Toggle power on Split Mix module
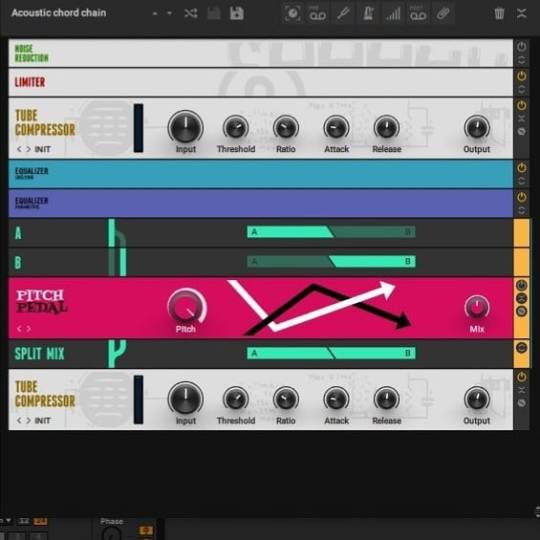540x540 pixels. [521, 347]
